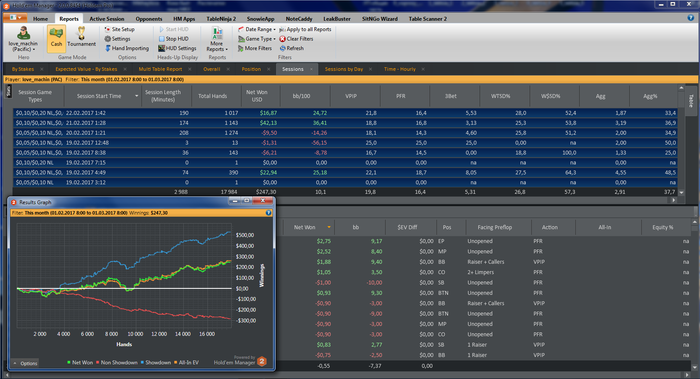Toggle Showdown legend series
Image resolution: width=700 pixels, height=379 pixels.
click(156, 362)
